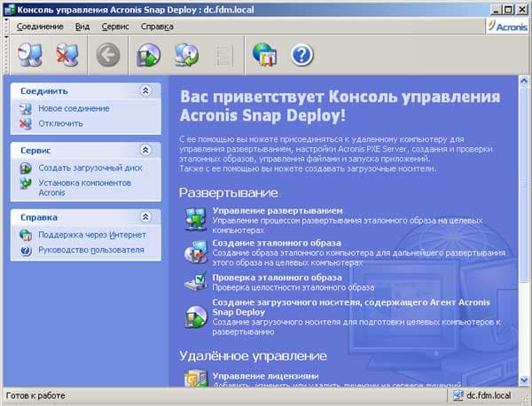Click the toolbar drag handle on the left edge
This screenshot has height=406, width=532.
tap(6, 54)
